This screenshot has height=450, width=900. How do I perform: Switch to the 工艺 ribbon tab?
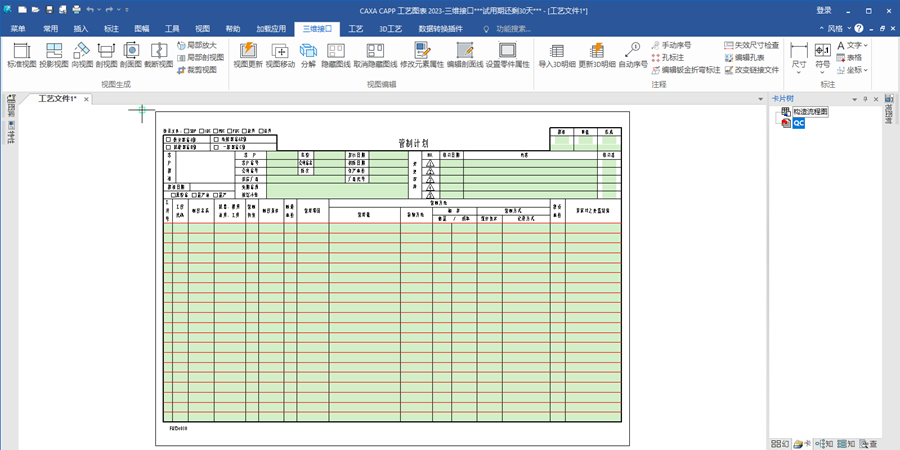click(x=356, y=29)
